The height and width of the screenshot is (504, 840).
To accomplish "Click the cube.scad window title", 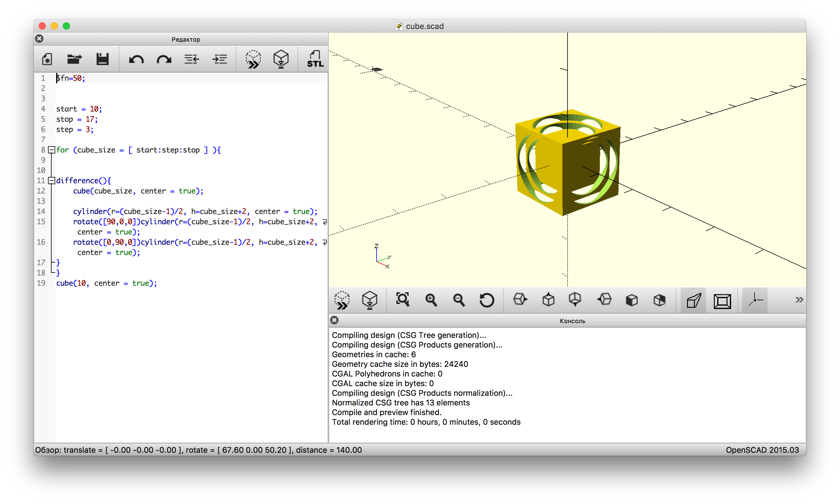I will point(424,26).
